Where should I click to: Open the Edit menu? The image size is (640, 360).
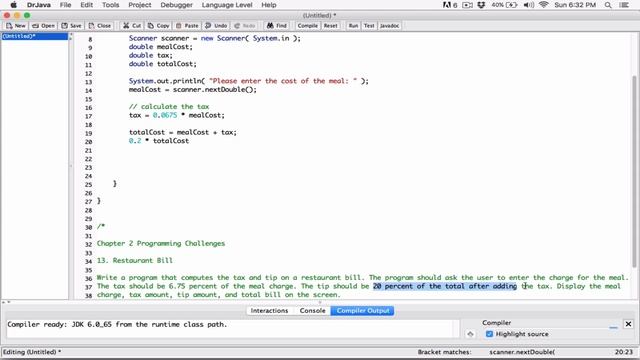tap(87, 5)
